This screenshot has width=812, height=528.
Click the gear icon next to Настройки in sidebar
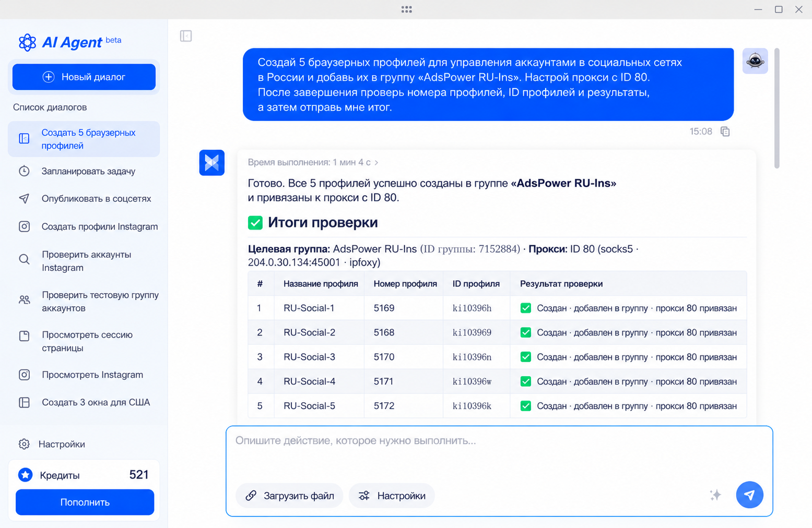24,444
